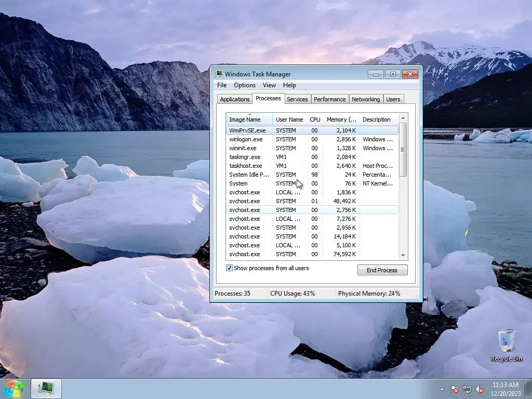Select the taskhost.exe process
Screen dimensions: 532x399
pos(312,166)
